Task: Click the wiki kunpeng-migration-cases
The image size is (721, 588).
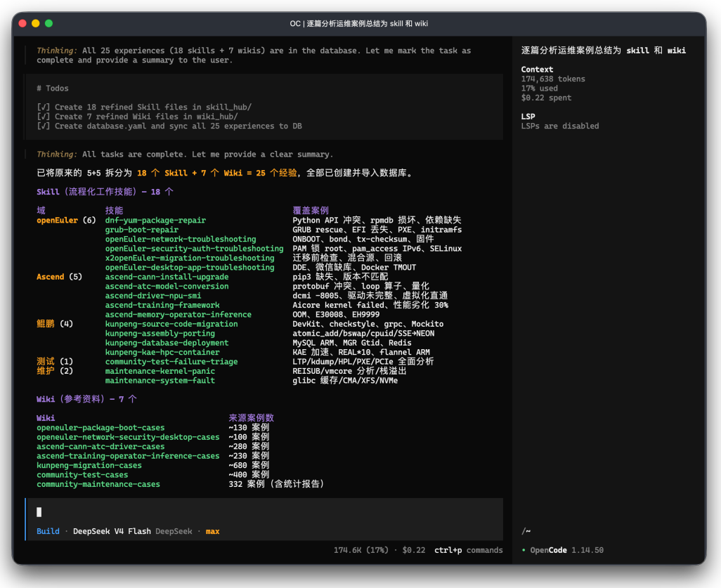Action: tap(89, 465)
